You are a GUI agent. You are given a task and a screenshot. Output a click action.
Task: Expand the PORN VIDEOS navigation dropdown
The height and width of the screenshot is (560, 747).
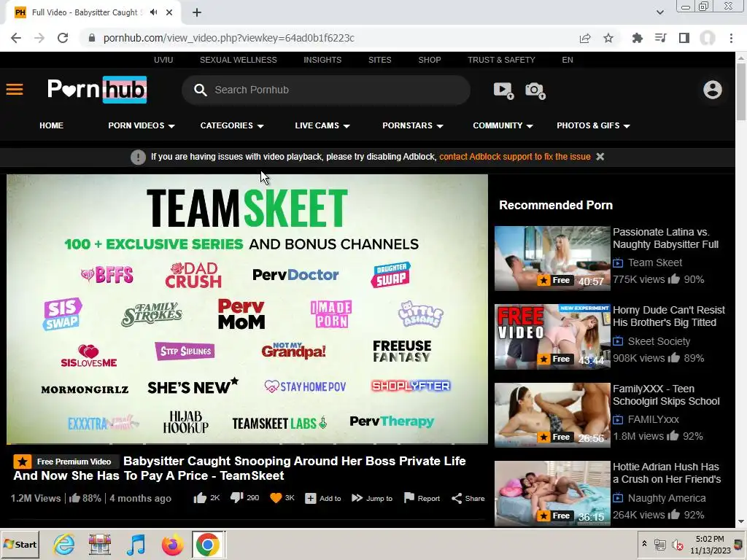[x=142, y=125]
